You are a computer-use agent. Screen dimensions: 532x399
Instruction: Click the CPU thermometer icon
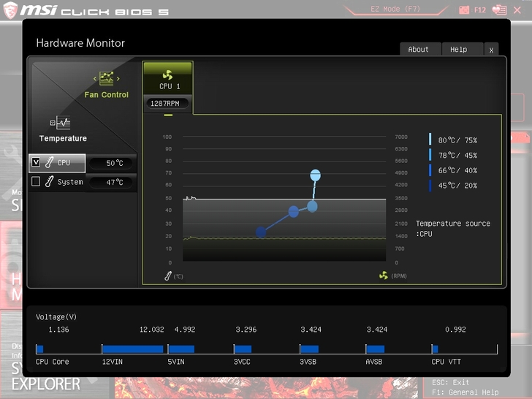click(49, 162)
